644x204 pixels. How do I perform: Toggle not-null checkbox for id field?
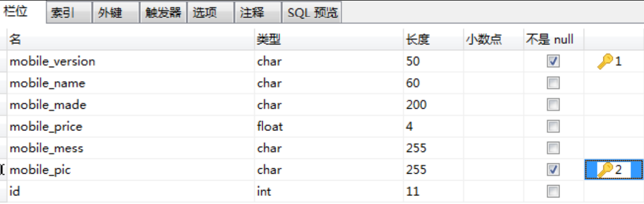point(553,191)
